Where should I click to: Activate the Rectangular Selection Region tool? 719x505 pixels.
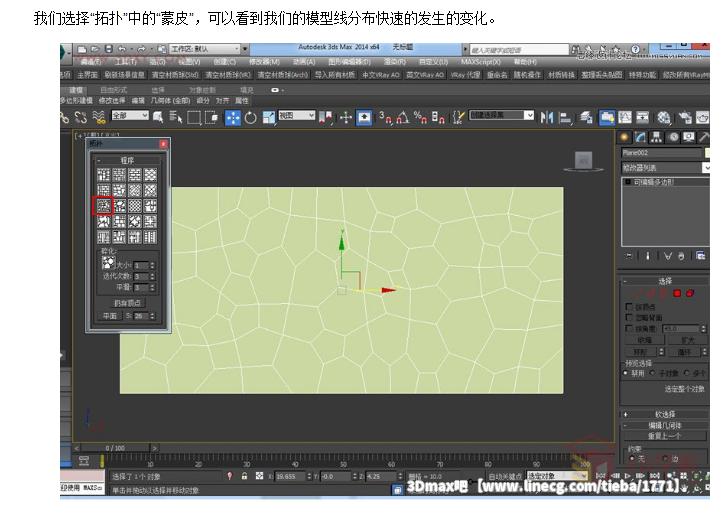[192, 117]
